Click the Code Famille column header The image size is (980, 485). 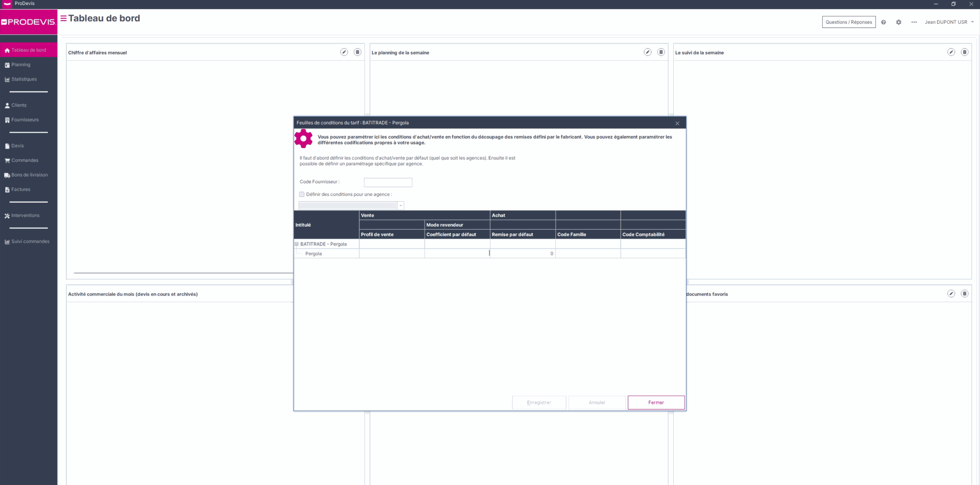point(588,234)
